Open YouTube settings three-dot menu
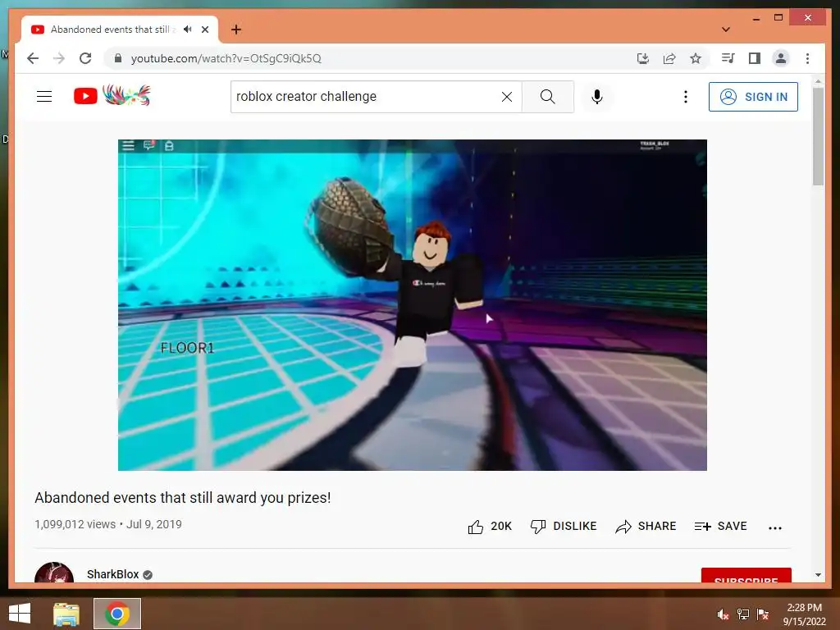Image resolution: width=840 pixels, height=630 pixels. 686,97
